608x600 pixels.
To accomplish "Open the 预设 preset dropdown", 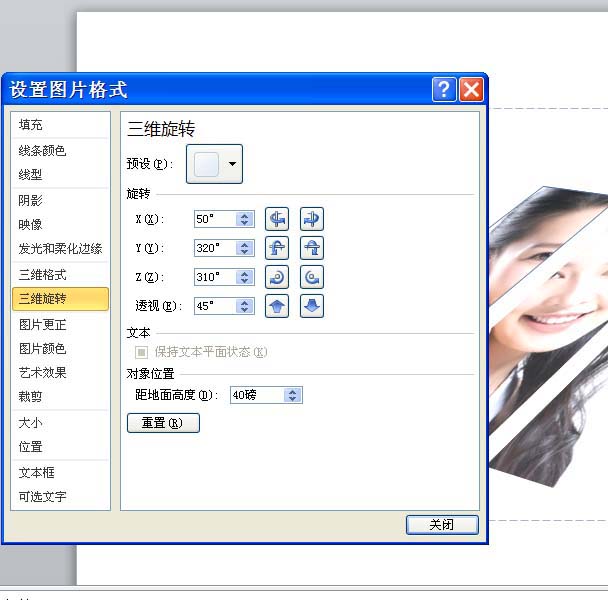I will point(214,164).
